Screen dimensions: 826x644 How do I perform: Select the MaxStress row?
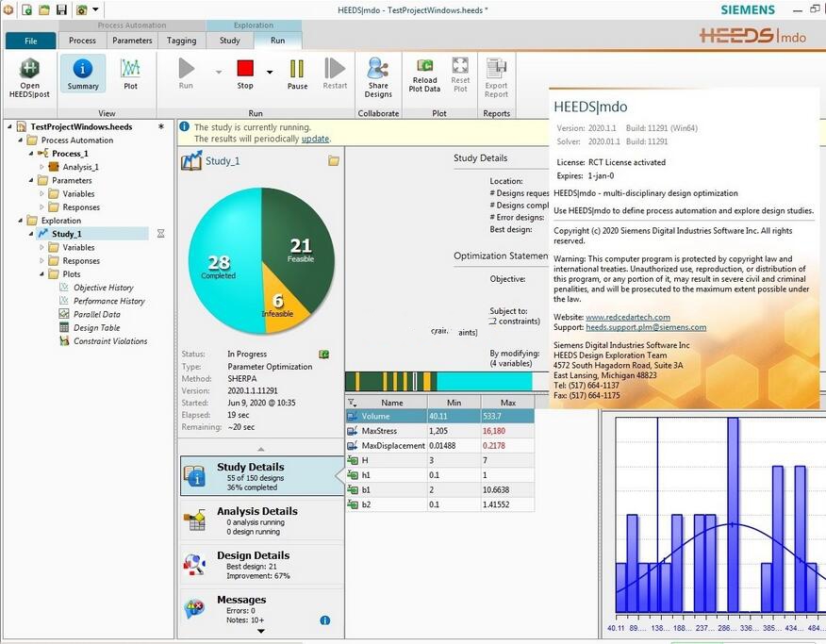(439, 431)
